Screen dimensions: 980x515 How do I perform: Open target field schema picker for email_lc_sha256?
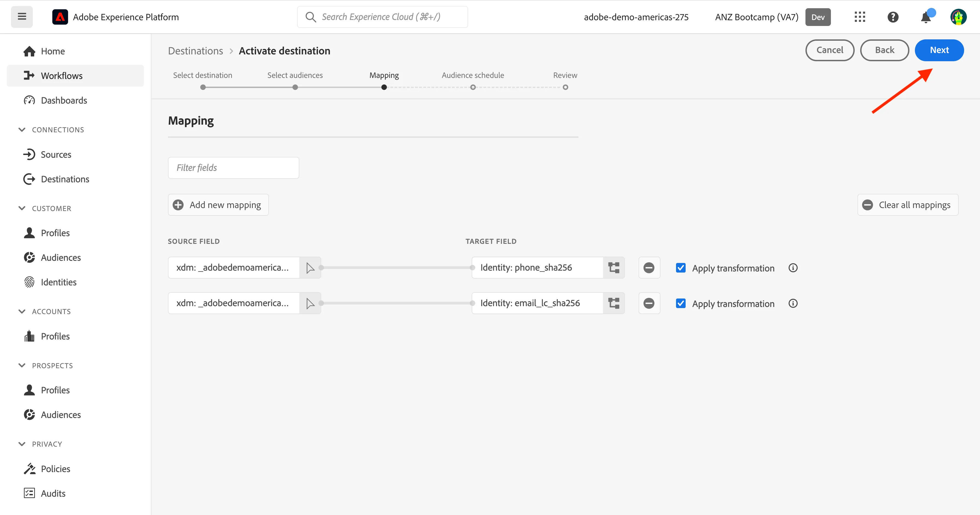pos(614,303)
